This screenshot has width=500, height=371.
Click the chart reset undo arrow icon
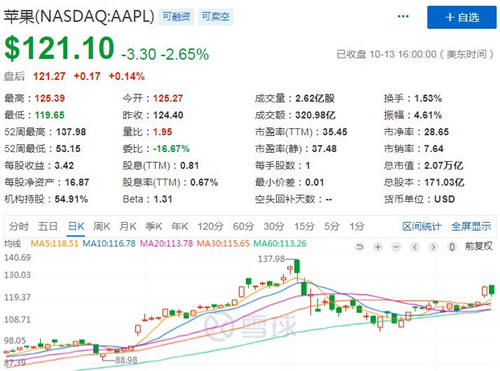pos(360,247)
